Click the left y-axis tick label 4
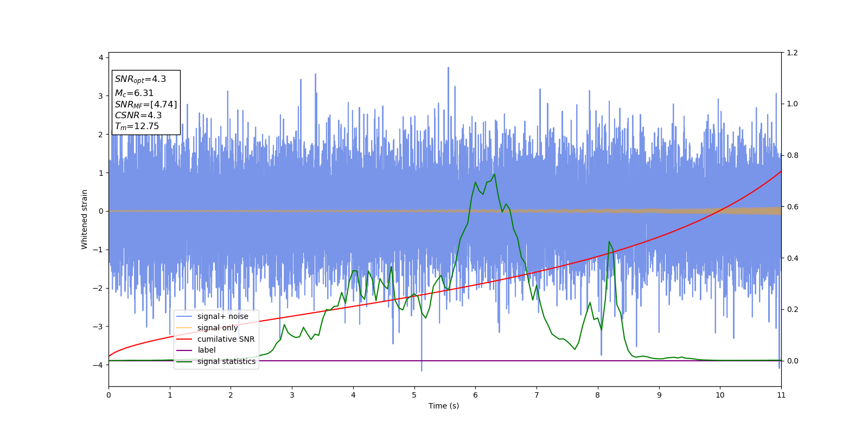868x434 pixels. (101, 58)
